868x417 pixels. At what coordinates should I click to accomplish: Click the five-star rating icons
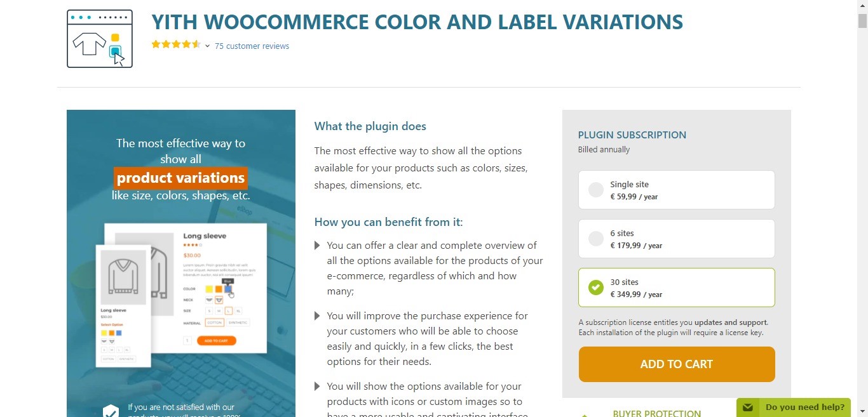[176, 44]
